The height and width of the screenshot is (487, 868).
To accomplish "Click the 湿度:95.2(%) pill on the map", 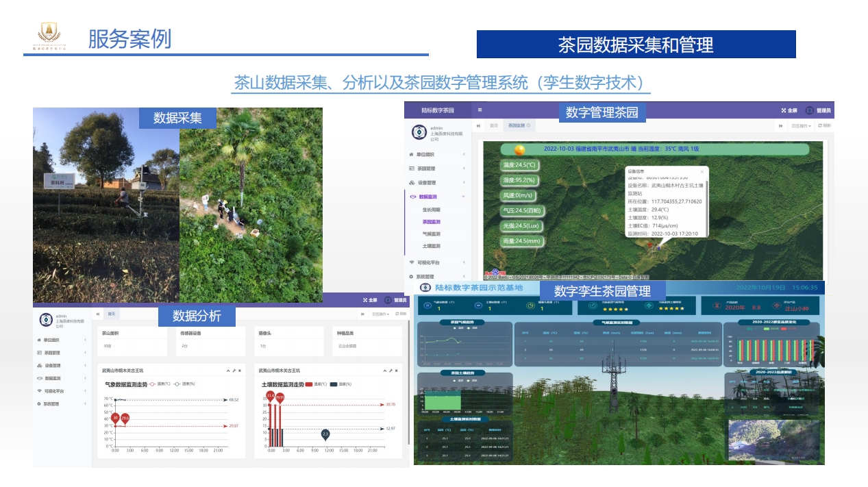I will point(519,181).
